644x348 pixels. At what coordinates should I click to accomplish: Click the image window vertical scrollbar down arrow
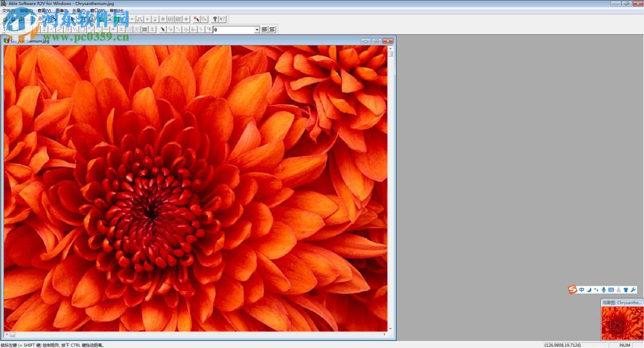click(x=390, y=329)
